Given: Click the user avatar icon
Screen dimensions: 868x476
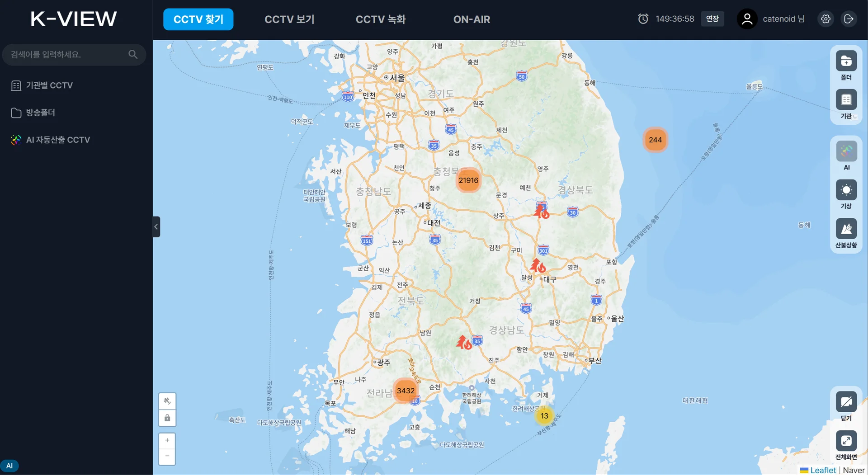Looking at the screenshot, I should (747, 19).
